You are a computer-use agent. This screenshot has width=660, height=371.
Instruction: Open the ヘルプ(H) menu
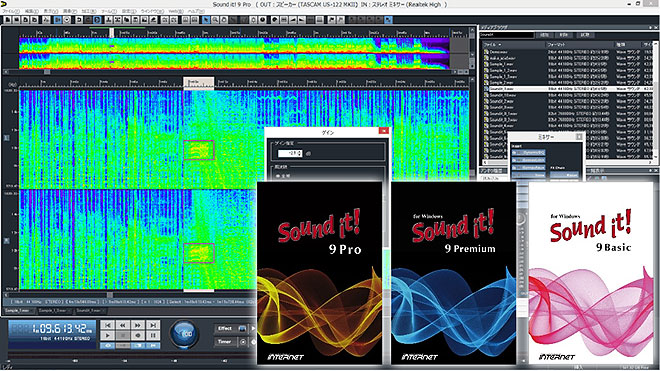click(x=196, y=11)
